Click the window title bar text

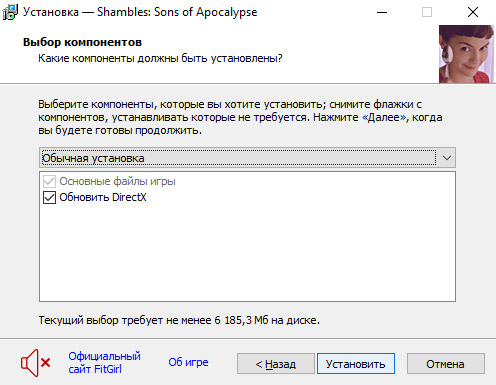pos(140,12)
